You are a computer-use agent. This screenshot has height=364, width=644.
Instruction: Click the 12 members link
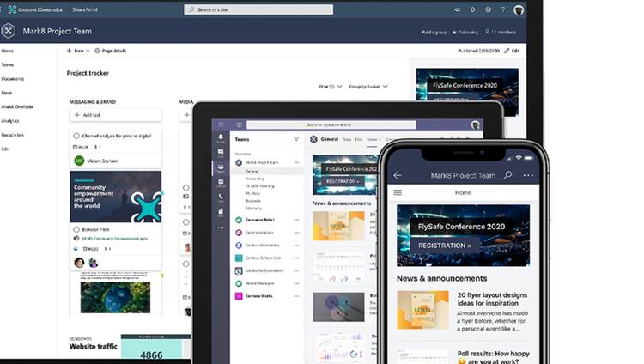(501, 32)
